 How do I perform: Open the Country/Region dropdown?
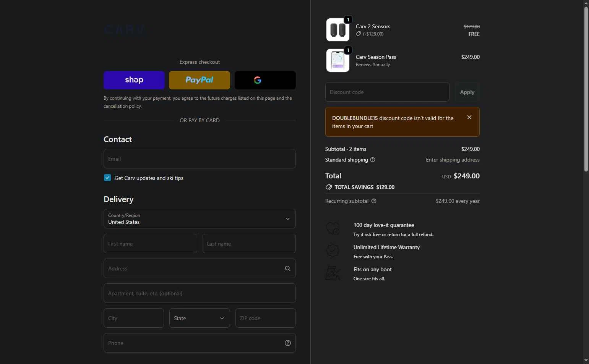(x=200, y=218)
